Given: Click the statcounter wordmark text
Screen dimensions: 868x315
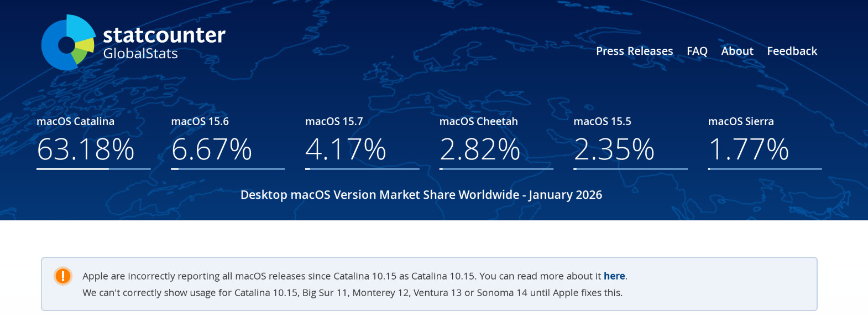Looking at the screenshot, I should point(164,35).
